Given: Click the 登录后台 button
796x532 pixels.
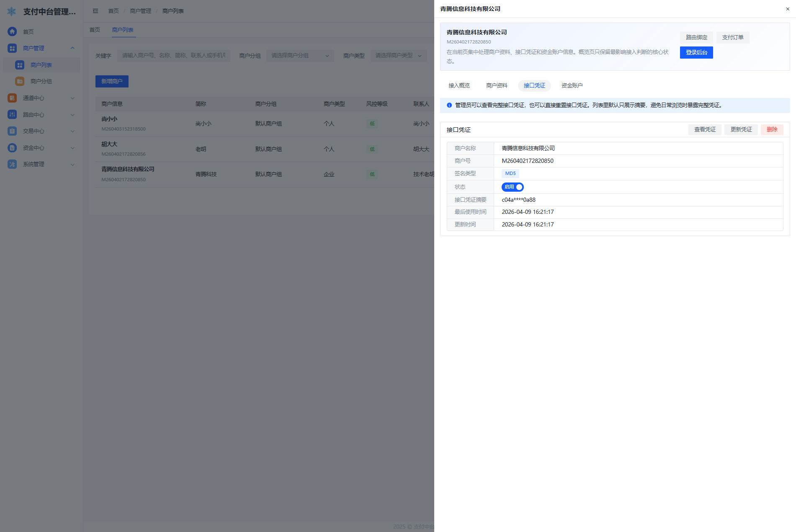Looking at the screenshot, I should [696, 52].
